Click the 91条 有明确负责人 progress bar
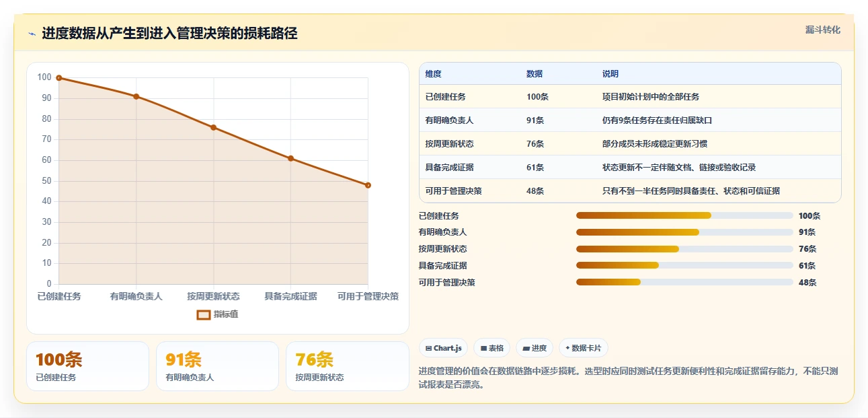The image size is (868, 418). point(684,232)
